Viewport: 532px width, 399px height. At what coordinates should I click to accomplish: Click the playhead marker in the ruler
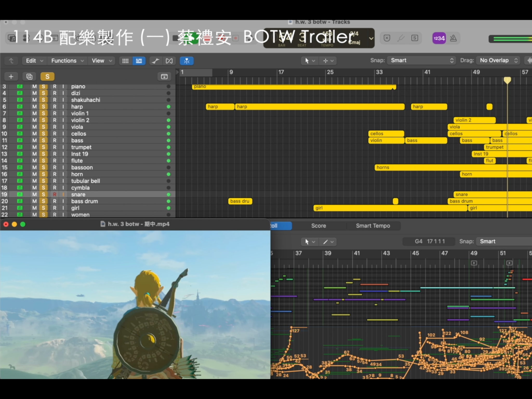pos(507,80)
